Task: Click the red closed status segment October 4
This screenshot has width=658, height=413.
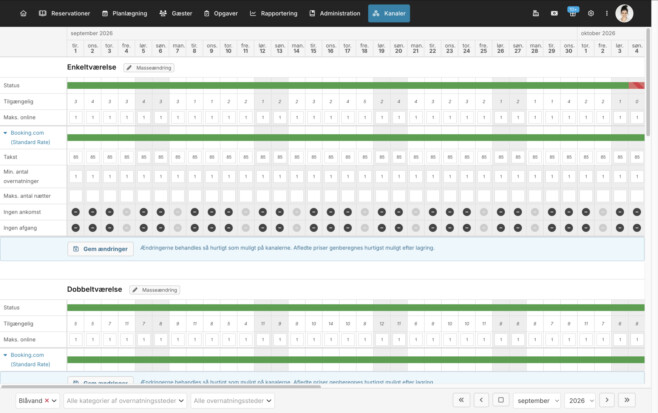Action: 637,86
